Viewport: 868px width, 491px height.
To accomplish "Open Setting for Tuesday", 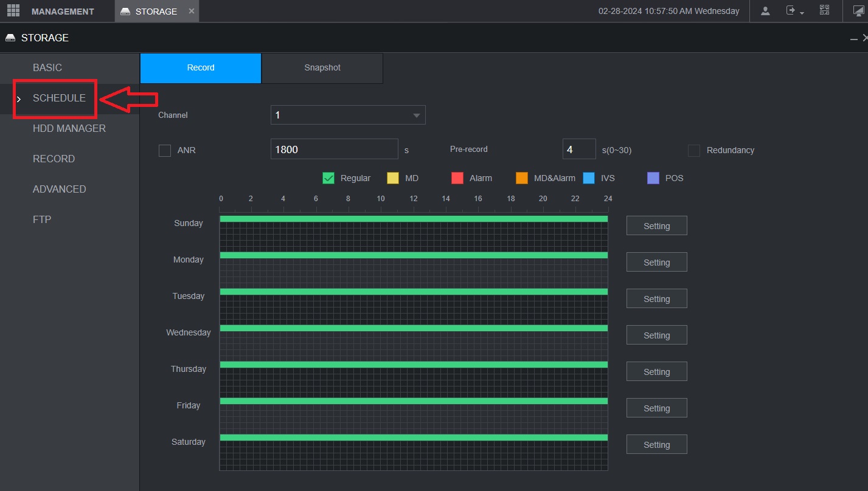I will [x=657, y=298].
